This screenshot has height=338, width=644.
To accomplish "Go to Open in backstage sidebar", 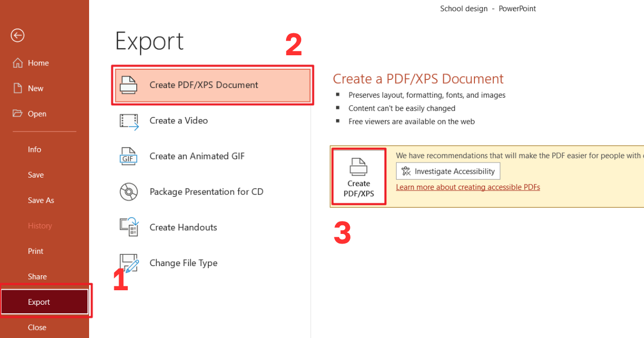I will (45, 113).
